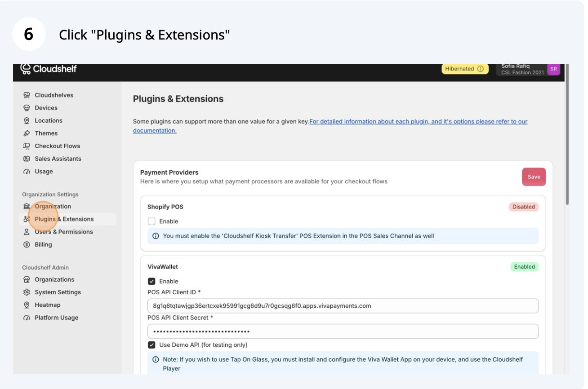Click the Plugins & Extensions page heading

point(178,99)
